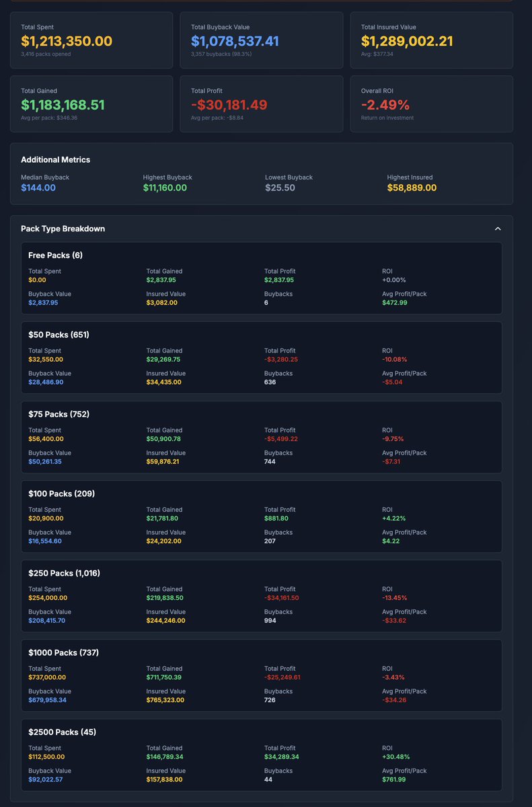
Task: Select the Total Spent value $1,213,350.00
Action: coord(67,41)
